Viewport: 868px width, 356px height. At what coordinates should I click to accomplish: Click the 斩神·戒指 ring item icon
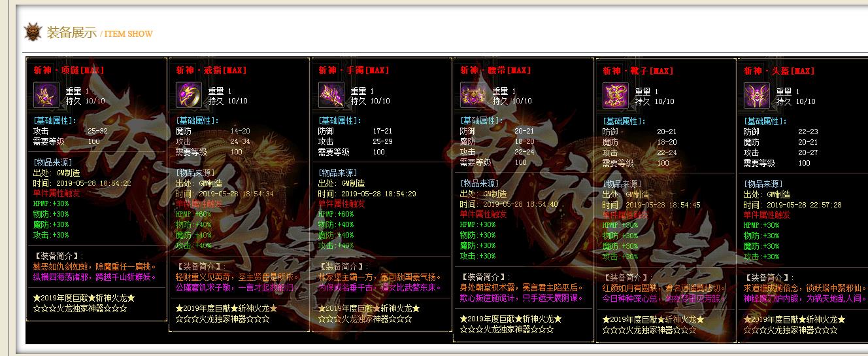189,96
